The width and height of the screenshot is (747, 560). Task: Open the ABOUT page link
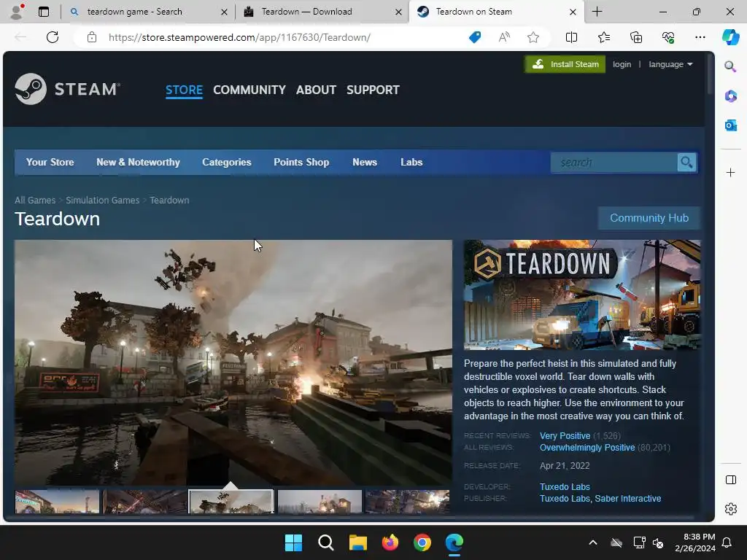(x=316, y=90)
